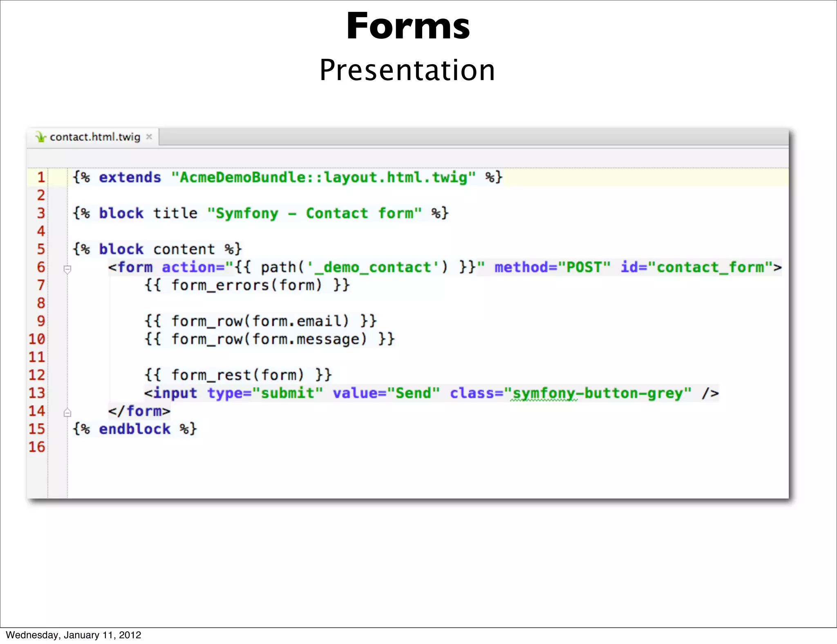Viewport: 837px width, 644px height.
Task: Click line number 1 in gutter
Action: coord(41,177)
